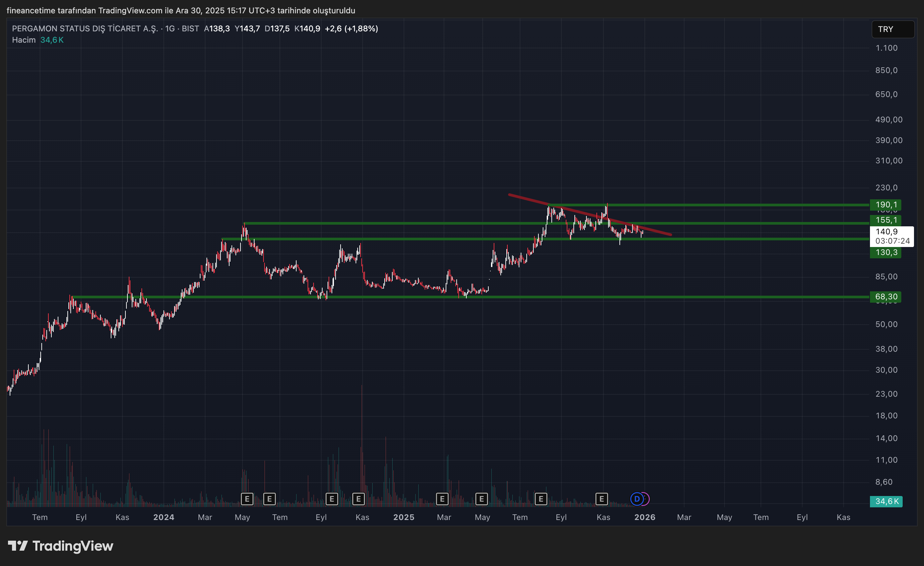
Task: Click the E earnings marker under Tem 2024
Action: (x=269, y=499)
